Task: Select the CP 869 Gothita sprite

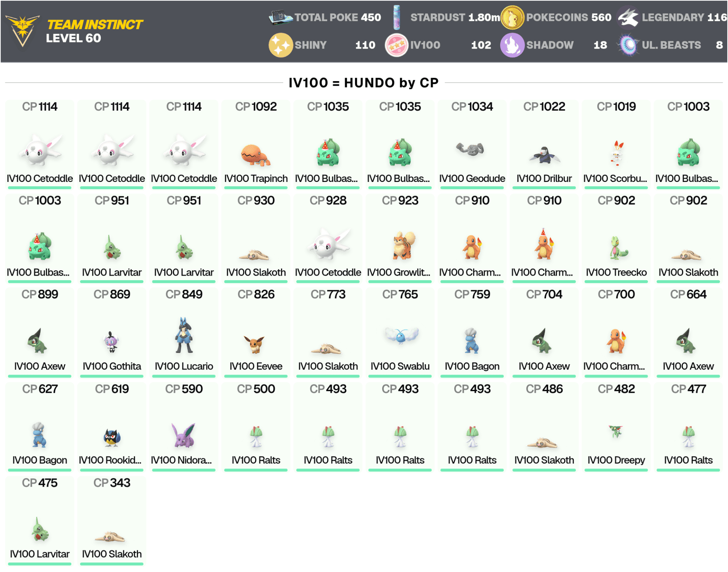Action: click(111, 342)
